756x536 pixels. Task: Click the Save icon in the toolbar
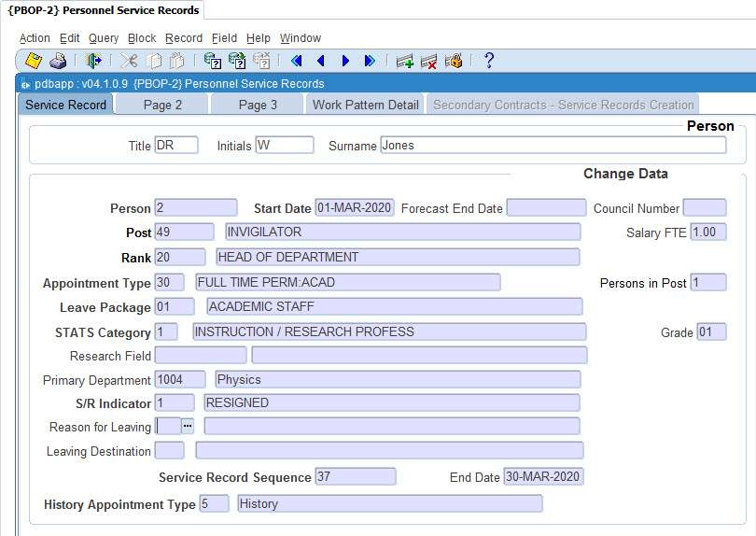pos(34,62)
